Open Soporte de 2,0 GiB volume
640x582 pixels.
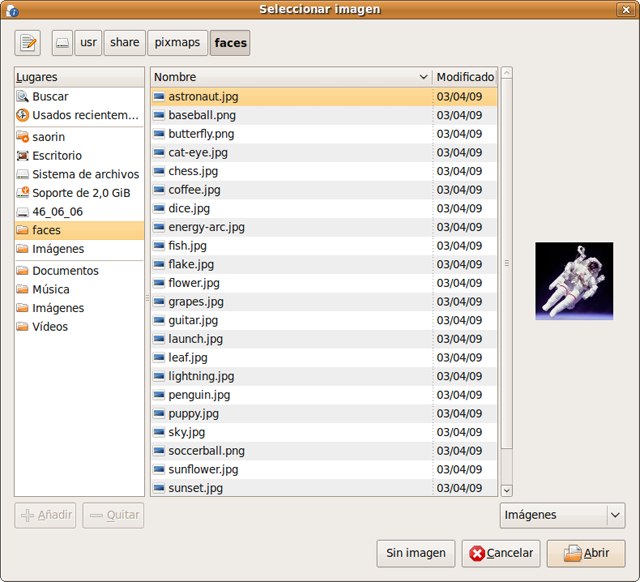80,193
